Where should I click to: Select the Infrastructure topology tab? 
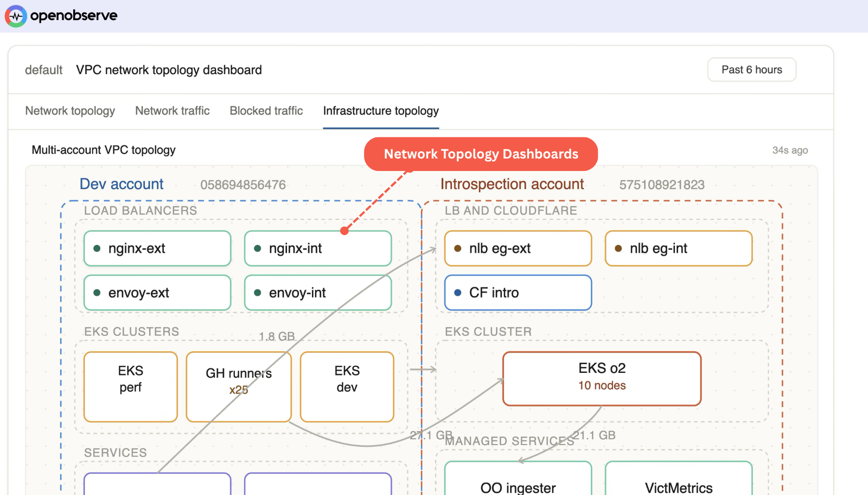click(x=381, y=111)
